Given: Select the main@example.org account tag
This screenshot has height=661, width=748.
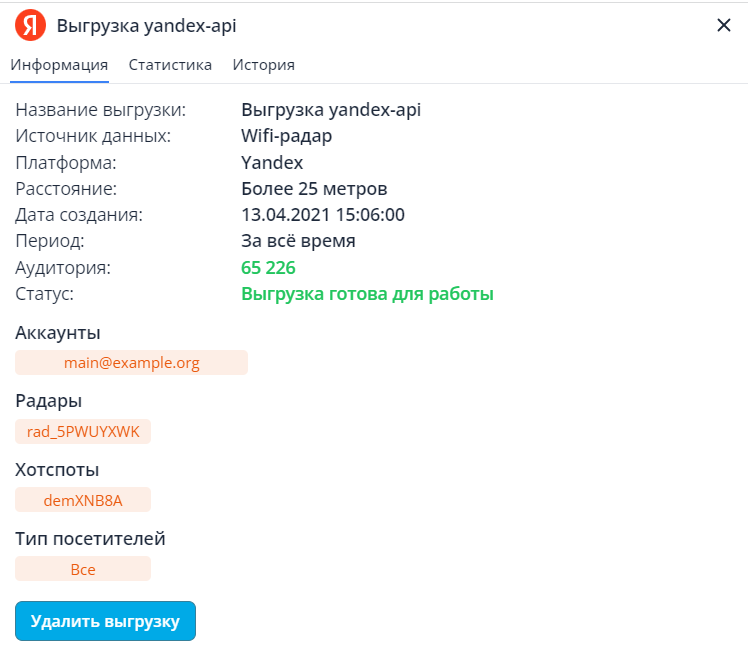Looking at the screenshot, I should (x=131, y=363).
